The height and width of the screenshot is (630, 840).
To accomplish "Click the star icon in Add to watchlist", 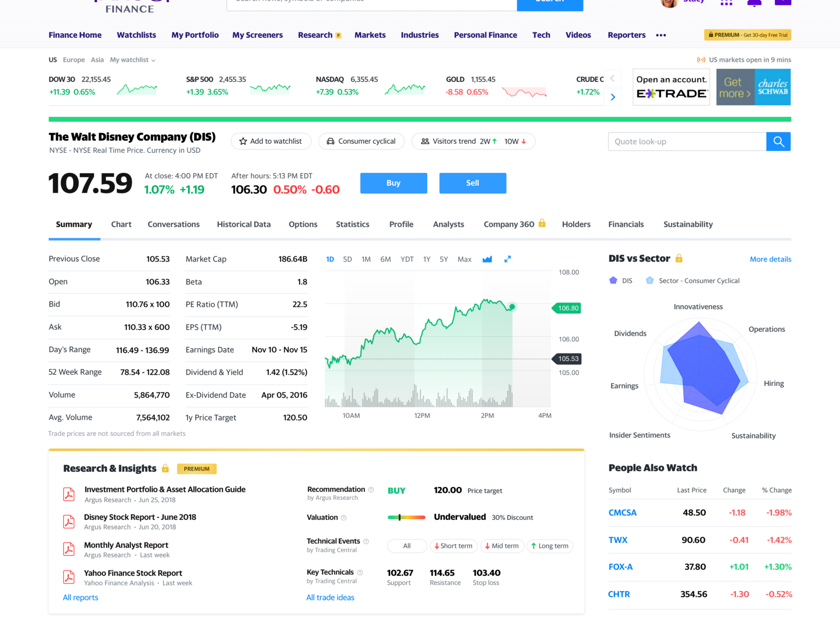I will coord(243,141).
